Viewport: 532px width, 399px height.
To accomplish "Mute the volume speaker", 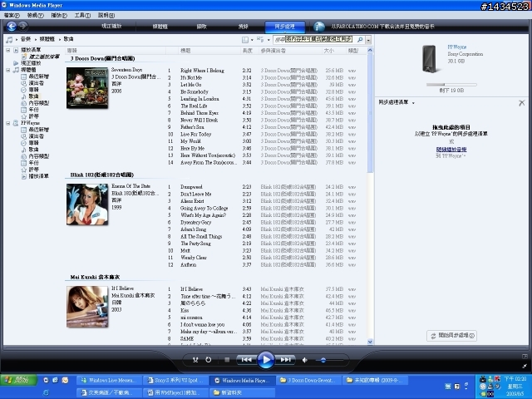I will [x=305, y=360].
